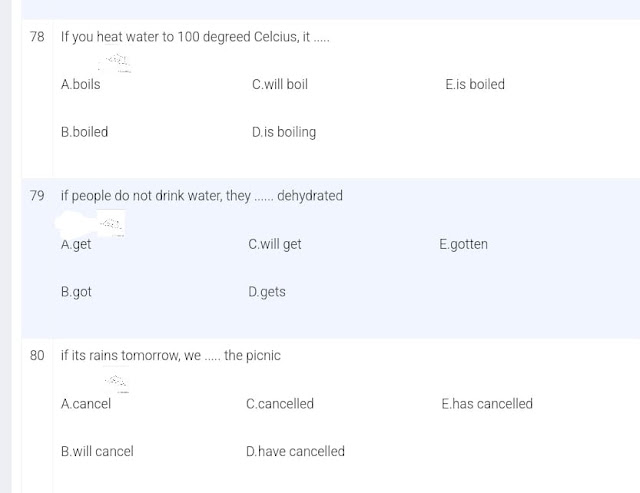The height and width of the screenshot is (493, 640).
Task: Pick answer C.cancelled
Action: 280,404
